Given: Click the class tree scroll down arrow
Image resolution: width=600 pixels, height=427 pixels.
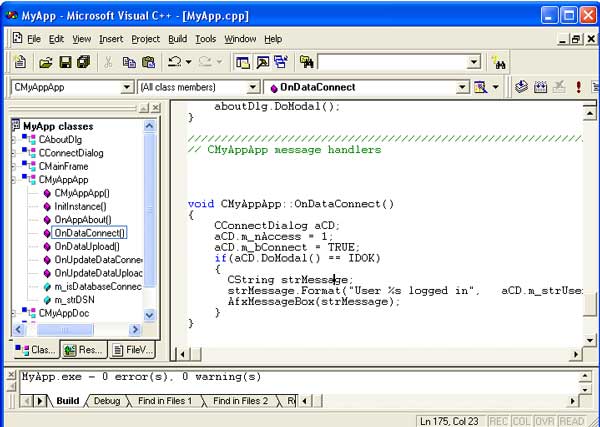Looking at the screenshot, I should tap(149, 315).
